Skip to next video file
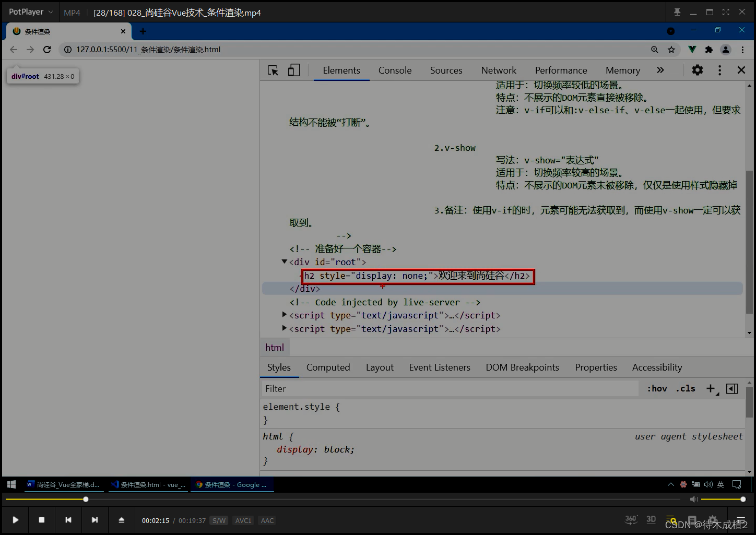756x535 pixels. [95, 520]
